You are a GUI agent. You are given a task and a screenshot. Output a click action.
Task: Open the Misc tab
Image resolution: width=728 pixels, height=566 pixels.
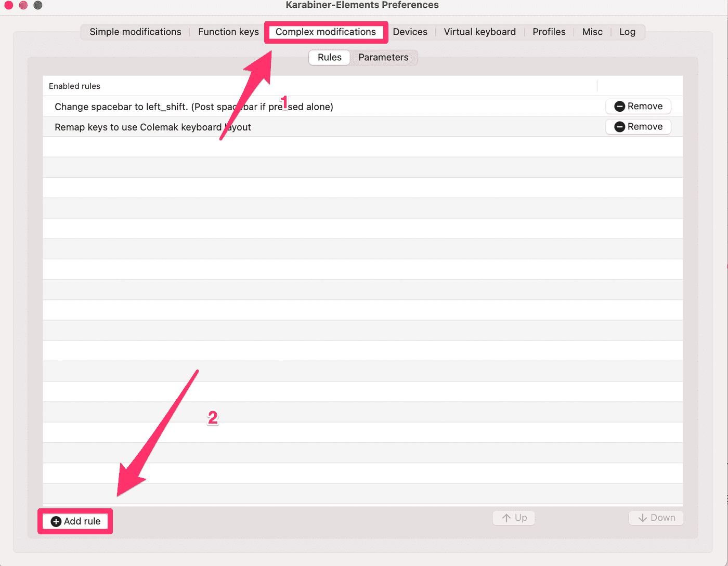point(592,32)
